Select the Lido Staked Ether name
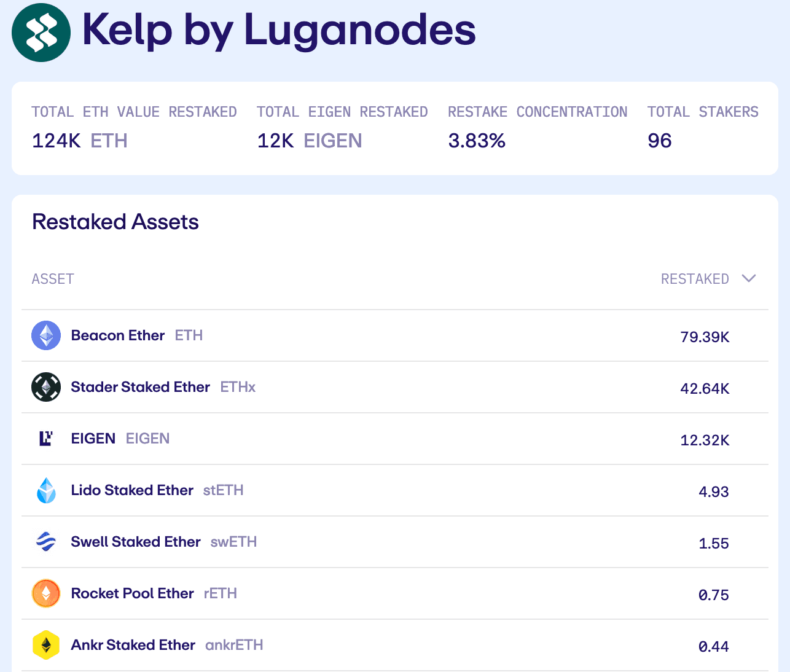Viewport: 790px width, 672px height. pos(132,490)
